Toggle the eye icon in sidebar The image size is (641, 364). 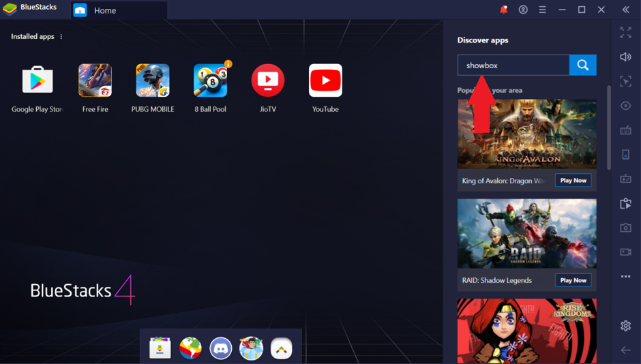[625, 106]
